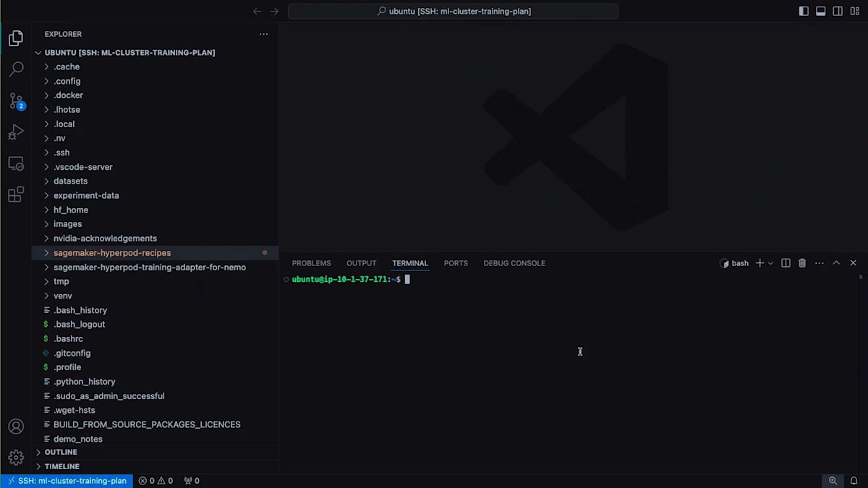This screenshot has height=488, width=868.
Task: Expand the .lhotse folder
Action: 155,110
